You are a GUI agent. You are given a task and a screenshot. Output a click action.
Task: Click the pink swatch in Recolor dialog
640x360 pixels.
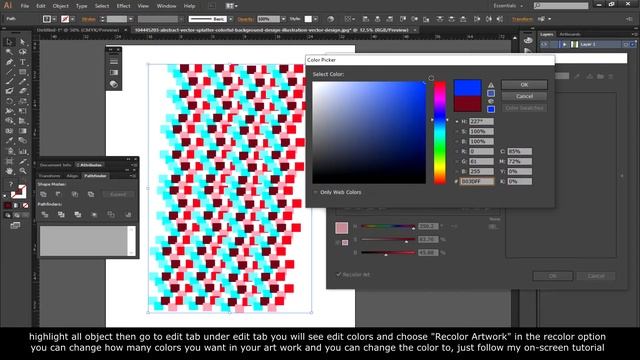coord(342,228)
